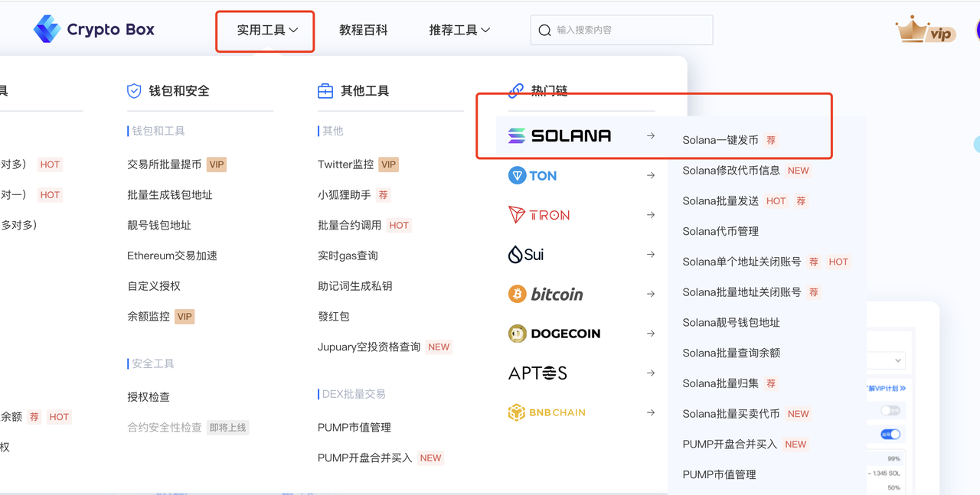Click the chain-link icon beside 热门链
The image size is (980, 495).
pyautogui.click(x=516, y=91)
